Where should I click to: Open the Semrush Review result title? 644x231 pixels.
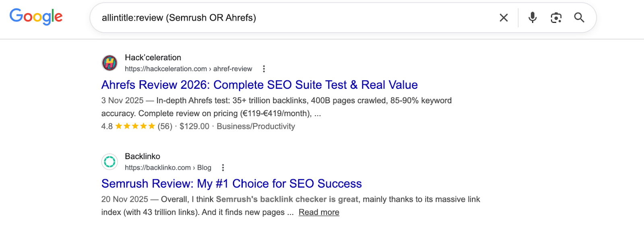[x=231, y=184]
